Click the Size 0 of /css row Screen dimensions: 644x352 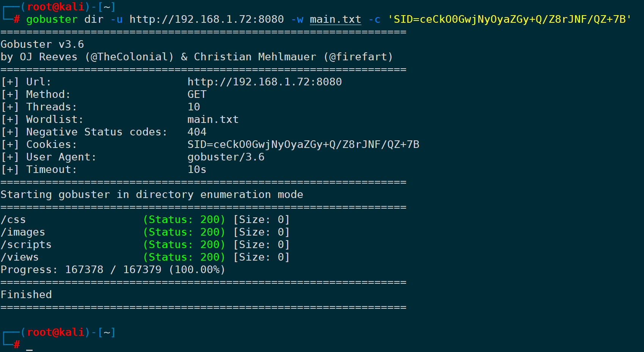262,220
